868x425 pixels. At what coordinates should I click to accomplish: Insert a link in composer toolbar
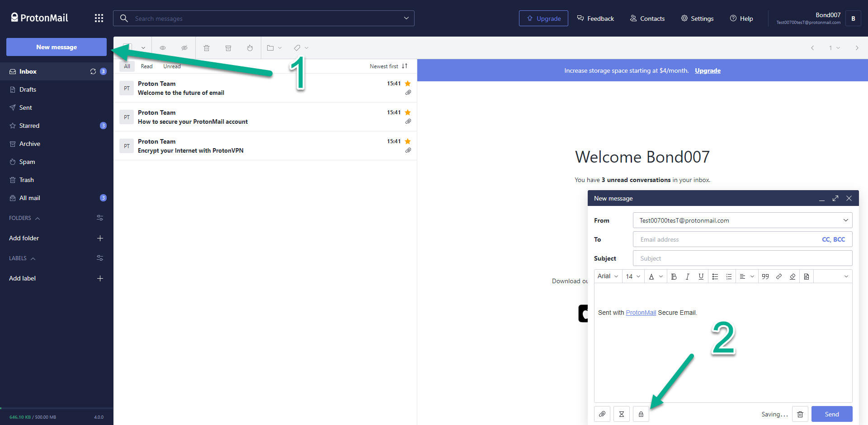coord(779,276)
